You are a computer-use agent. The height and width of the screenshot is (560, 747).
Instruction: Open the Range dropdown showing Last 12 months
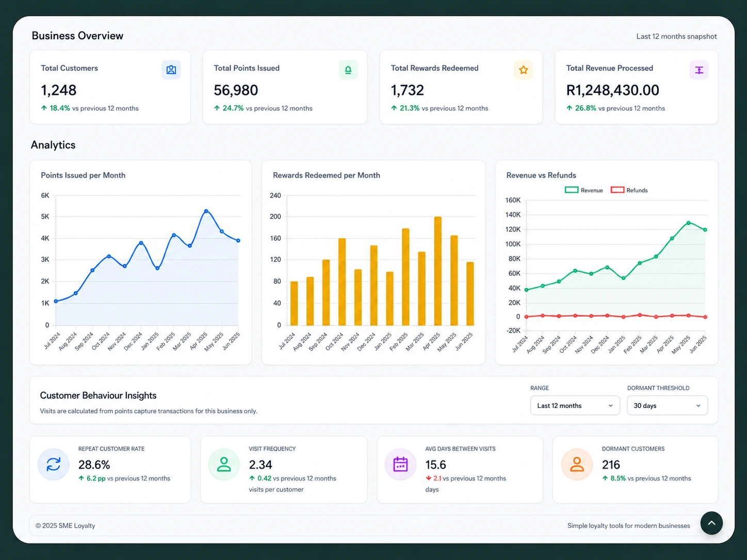pos(575,406)
